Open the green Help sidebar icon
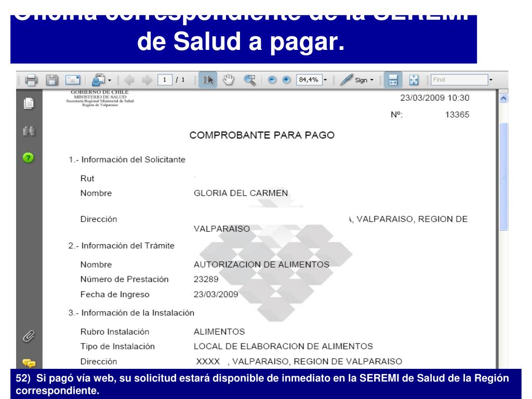Viewport: 532px width, 399px height. click(29, 158)
